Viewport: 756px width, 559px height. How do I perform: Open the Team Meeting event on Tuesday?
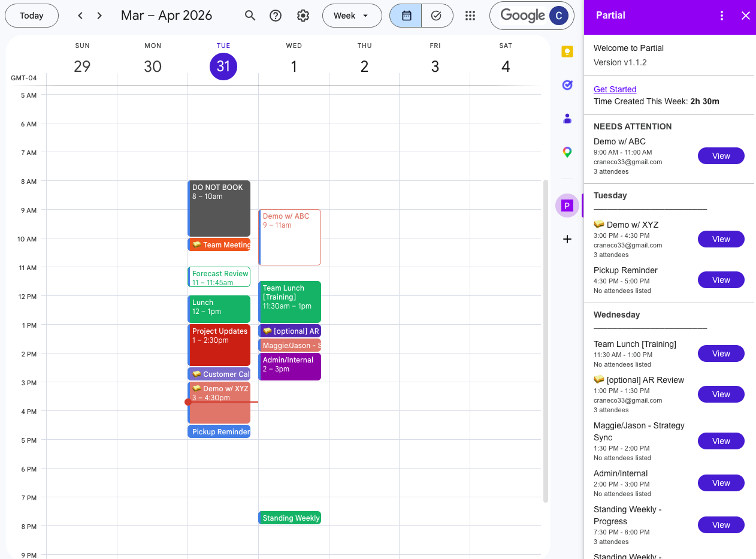point(219,244)
